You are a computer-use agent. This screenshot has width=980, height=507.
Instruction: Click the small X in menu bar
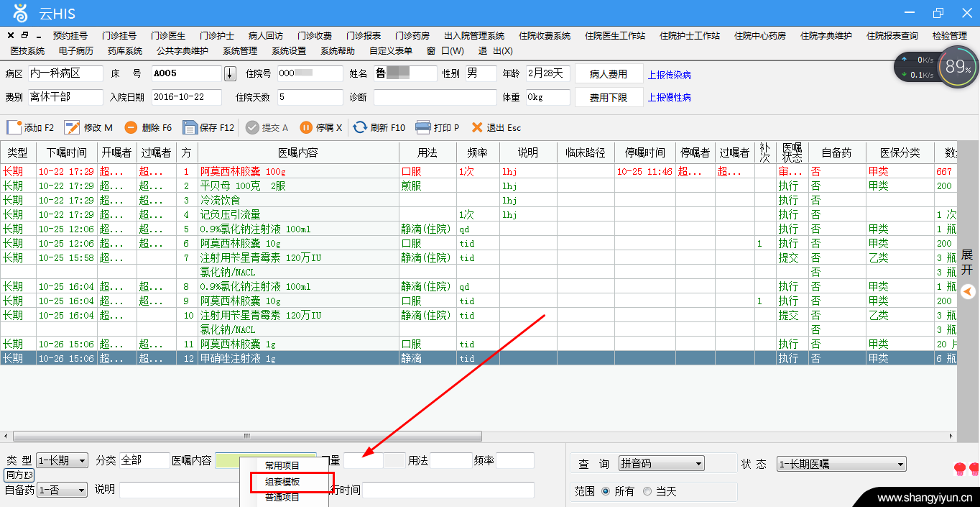click(11, 35)
